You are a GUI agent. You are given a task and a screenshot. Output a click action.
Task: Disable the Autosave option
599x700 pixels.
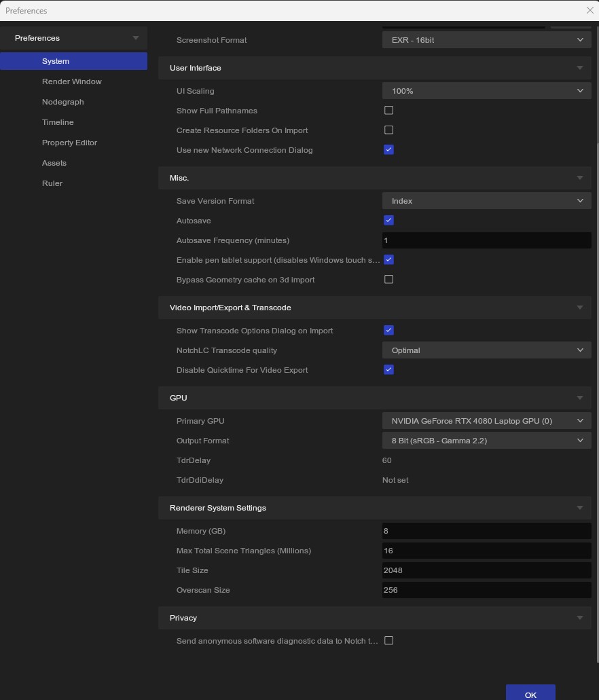click(388, 220)
